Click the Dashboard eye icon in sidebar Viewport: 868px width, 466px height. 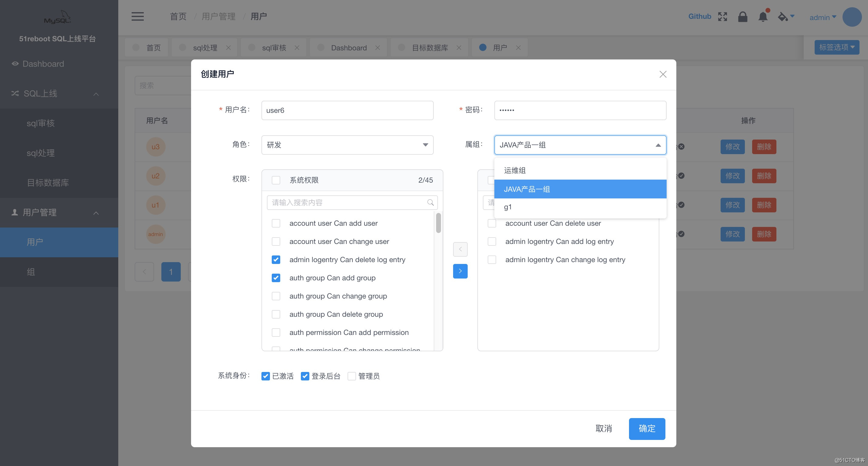(15, 64)
